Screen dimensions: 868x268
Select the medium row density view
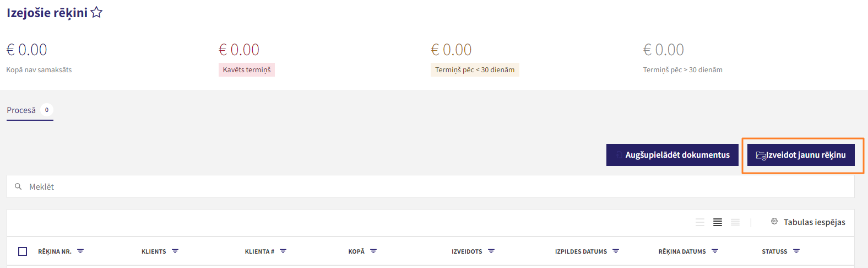(x=718, y=222)
